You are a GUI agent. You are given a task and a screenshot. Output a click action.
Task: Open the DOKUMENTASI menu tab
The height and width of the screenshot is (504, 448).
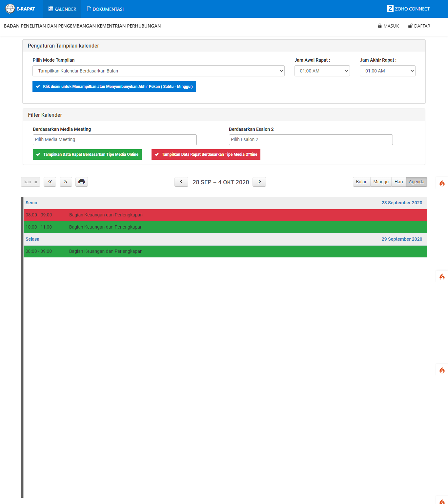tap(105, 9)
